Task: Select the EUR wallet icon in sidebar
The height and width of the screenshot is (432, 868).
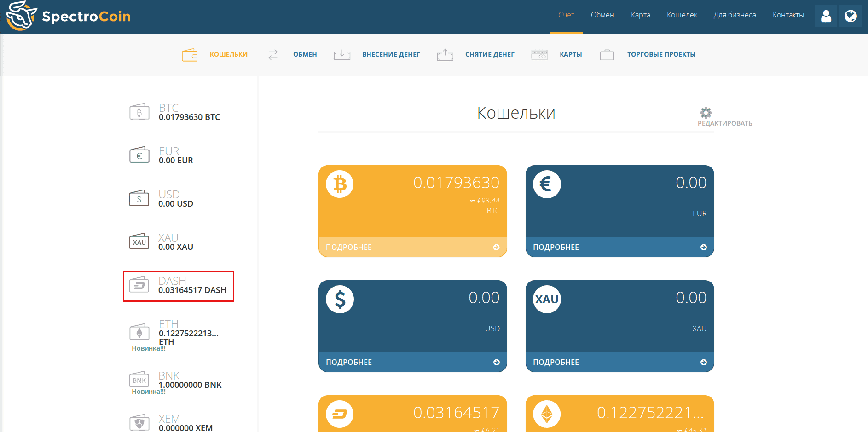Action: tap(139, 155)
